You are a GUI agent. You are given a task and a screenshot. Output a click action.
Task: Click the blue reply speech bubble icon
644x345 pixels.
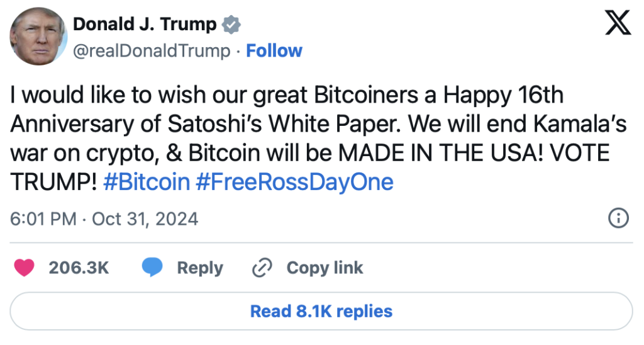(152, 268)
